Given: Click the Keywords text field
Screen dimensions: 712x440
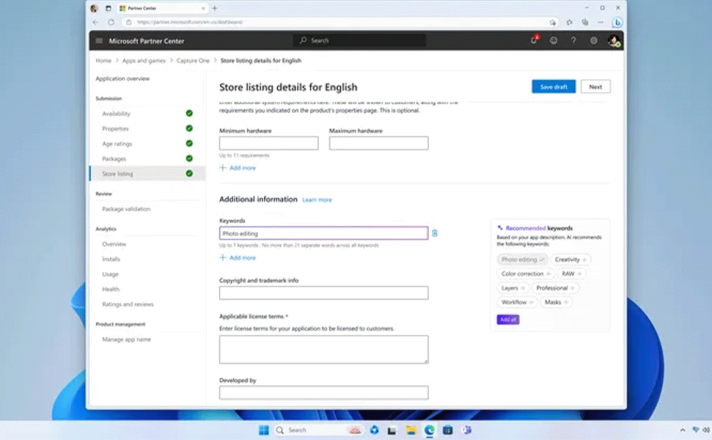Looking at the screenshot, I should point(323,233).
